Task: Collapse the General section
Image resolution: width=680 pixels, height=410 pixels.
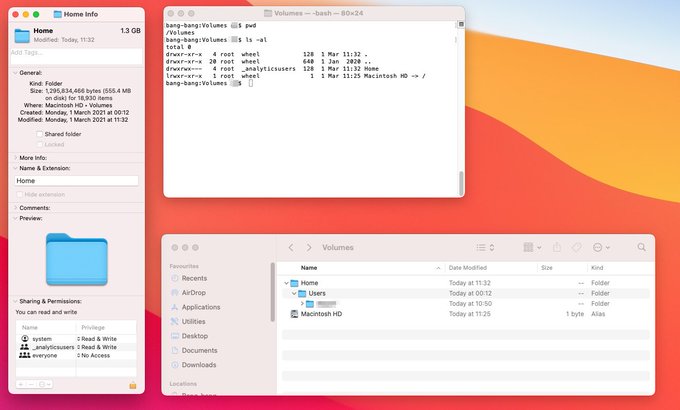Action: pyautogui.click(x=15, y=73)
